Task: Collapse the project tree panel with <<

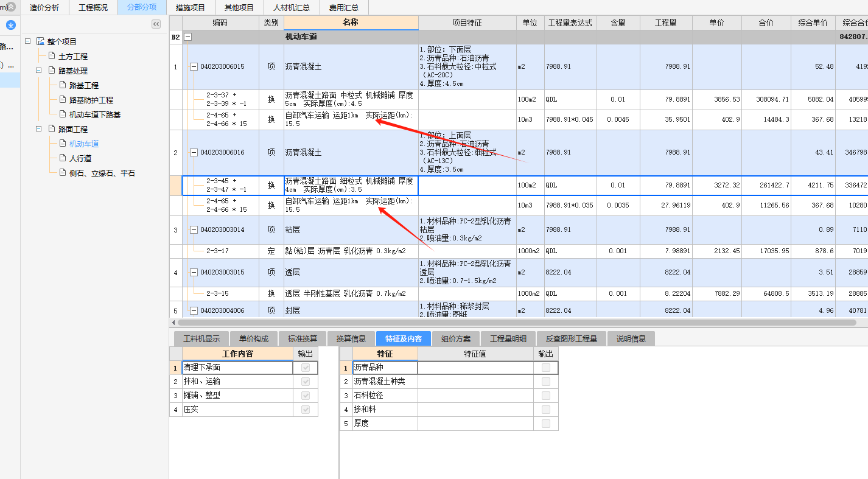Action: 156,24
